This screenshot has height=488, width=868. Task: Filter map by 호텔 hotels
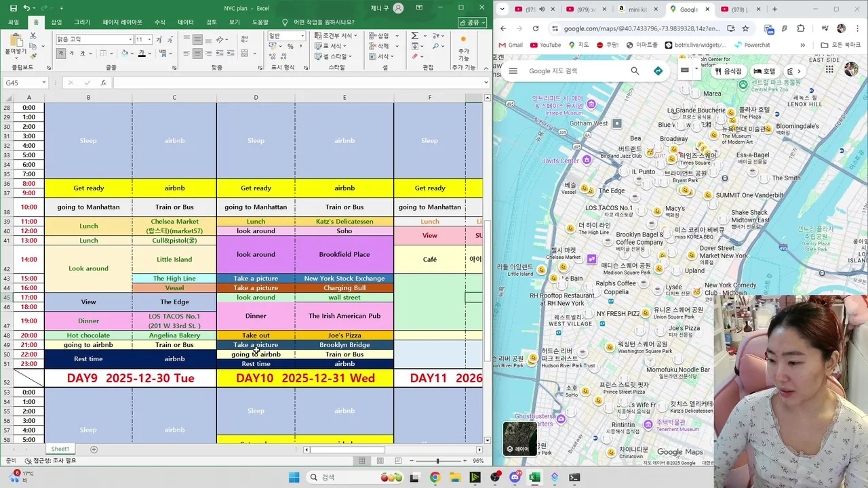[764, 71]
